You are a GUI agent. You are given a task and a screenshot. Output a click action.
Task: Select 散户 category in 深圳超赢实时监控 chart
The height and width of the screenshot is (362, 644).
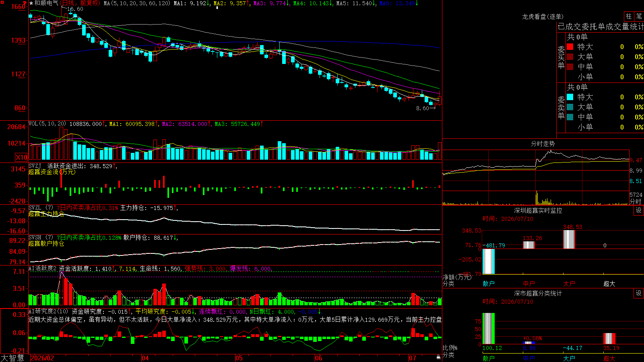[489, 284]
